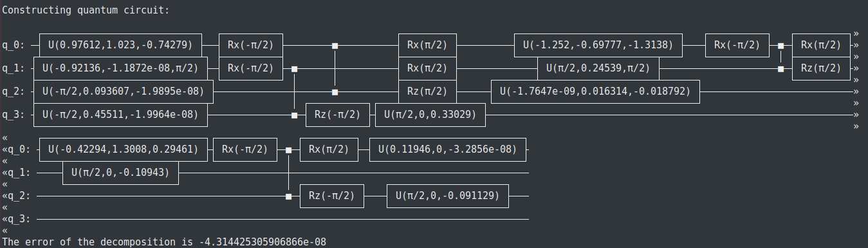
Task: Click Rx(-π/2) following U(-1.252,-0.69777,-1.3138)
Action: 737,45
